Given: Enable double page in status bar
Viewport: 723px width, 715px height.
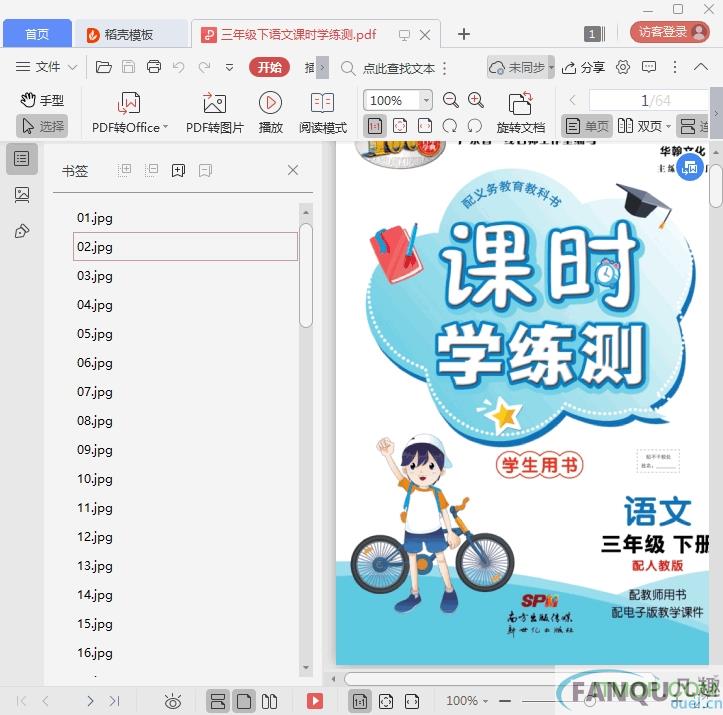Looking at the screenshot, I should [x=269, y=701].
